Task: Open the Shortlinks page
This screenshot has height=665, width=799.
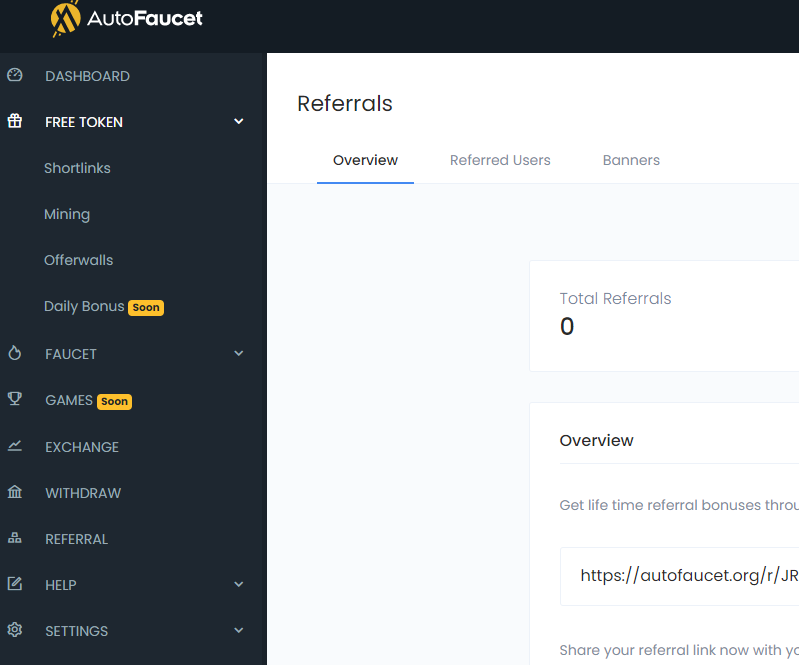Action: (77, 168)
